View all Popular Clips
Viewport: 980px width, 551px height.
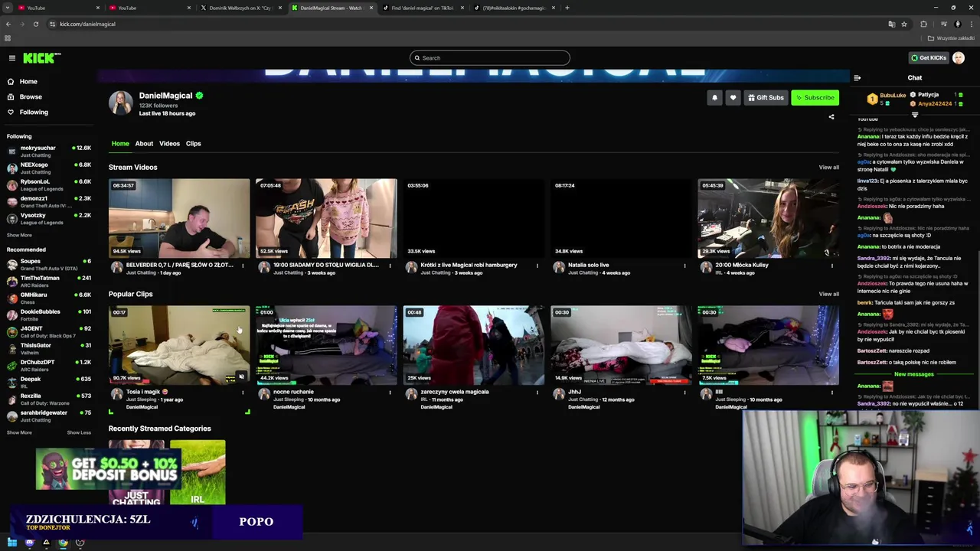(828, 294)
